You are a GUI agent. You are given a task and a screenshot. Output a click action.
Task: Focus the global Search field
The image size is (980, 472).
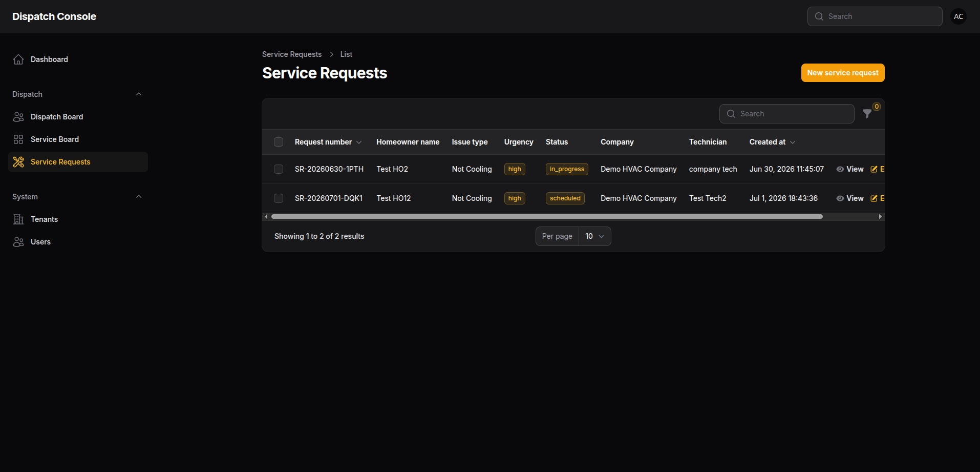[875, 16]
